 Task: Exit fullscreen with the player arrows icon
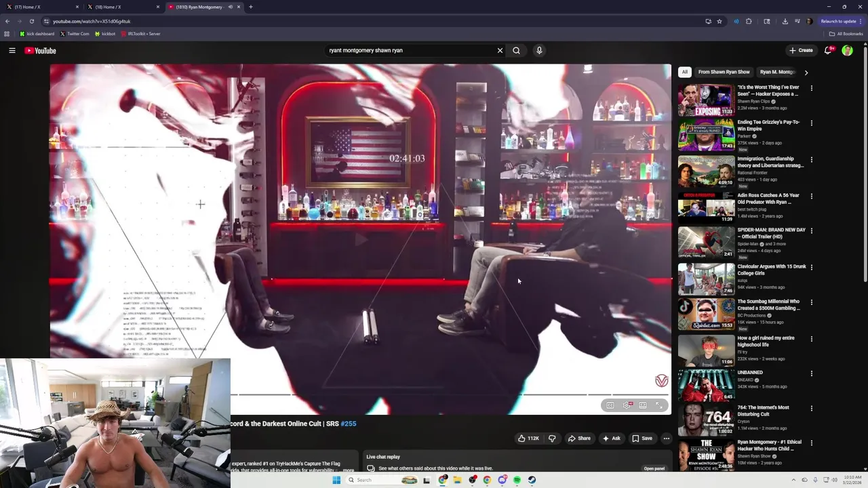coord(659,405)
